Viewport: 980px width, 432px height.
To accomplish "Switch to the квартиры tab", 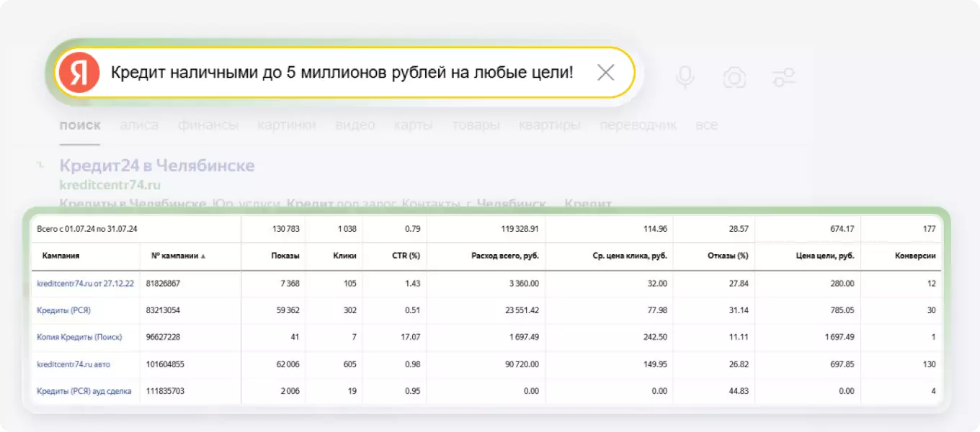I will pyautogui.click(x=550, y=125).
